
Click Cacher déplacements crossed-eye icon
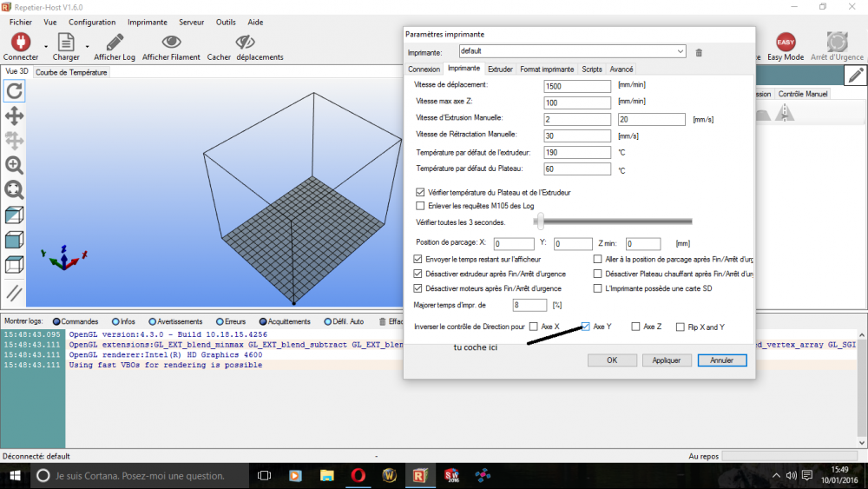click(x=245, y=42)
